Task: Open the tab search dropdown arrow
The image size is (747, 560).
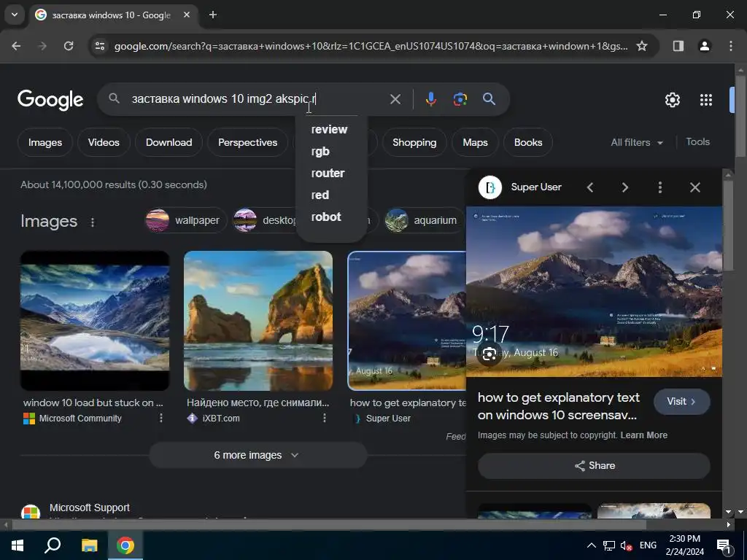Action: click(15, 15)
